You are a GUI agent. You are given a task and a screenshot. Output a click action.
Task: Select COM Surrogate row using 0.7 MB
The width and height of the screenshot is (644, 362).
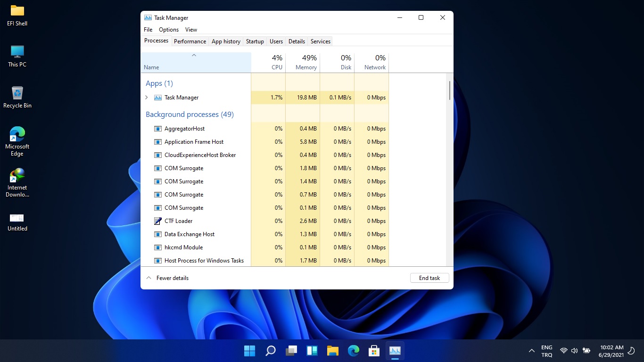pos(264,195)
